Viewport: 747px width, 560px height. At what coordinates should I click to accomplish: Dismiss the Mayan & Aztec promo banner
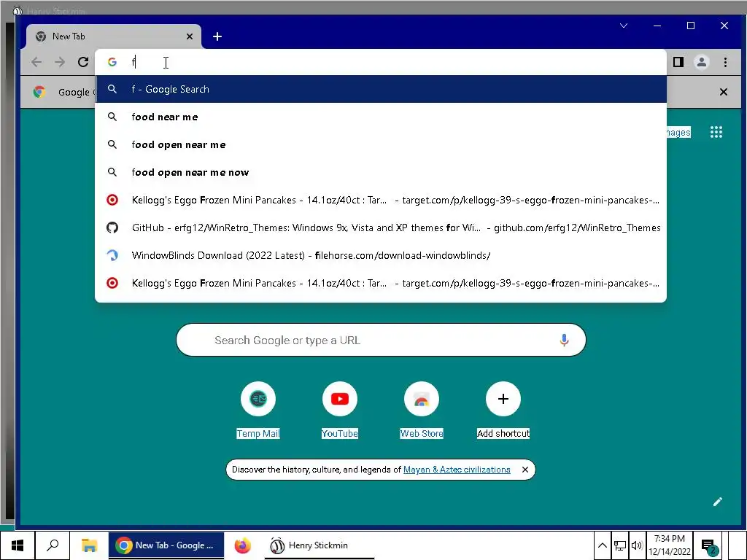point(525,470)
